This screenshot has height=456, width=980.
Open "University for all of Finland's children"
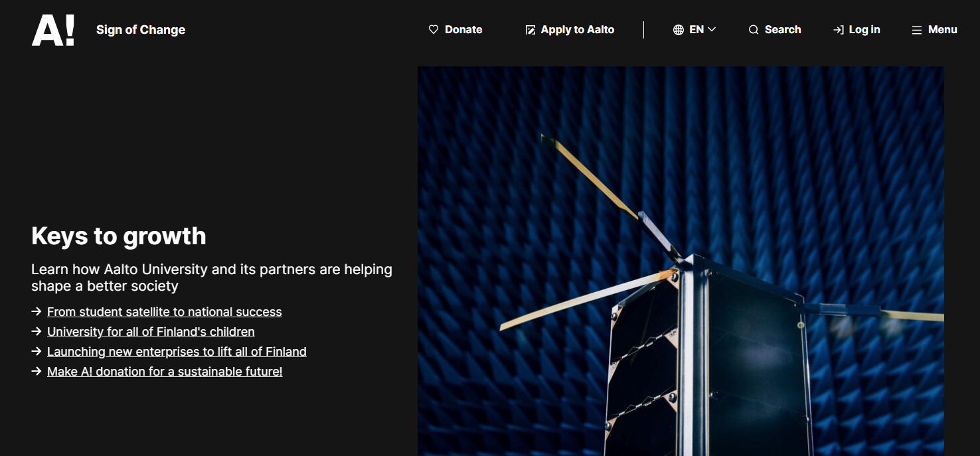[x=151, y=332]
